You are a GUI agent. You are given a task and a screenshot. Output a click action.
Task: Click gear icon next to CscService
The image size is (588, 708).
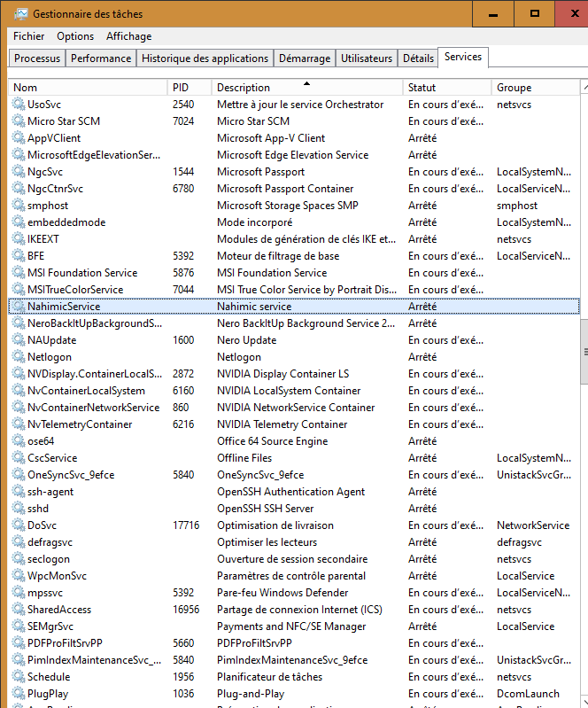coord(19,458)
